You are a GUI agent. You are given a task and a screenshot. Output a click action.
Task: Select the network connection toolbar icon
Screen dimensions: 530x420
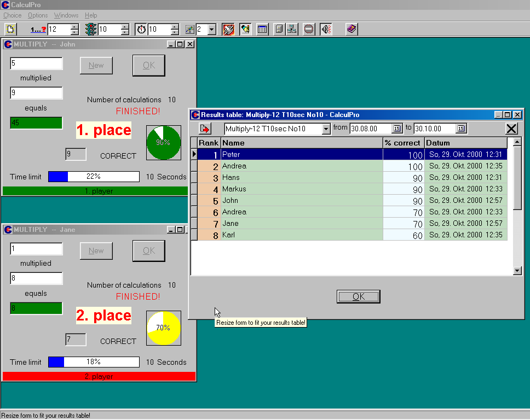(x=292, y=29)
